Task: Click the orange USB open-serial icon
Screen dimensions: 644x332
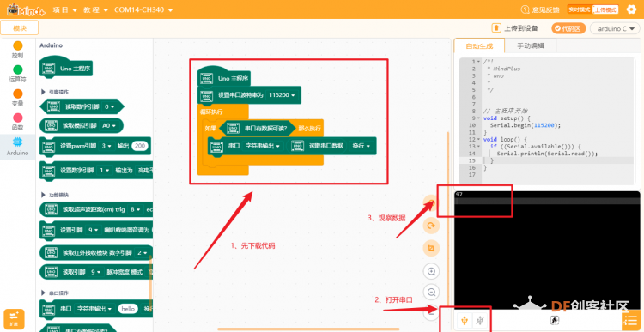Action: [465, 320]
